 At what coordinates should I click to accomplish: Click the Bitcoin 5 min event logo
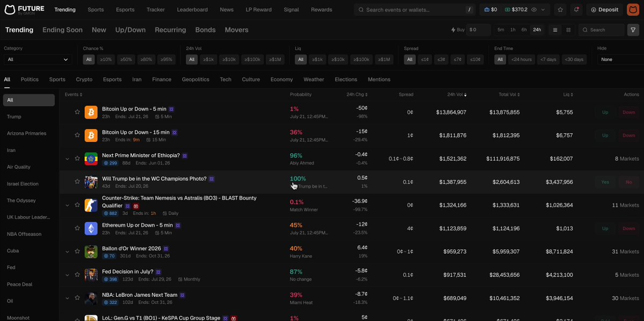(x=91, y=112)
